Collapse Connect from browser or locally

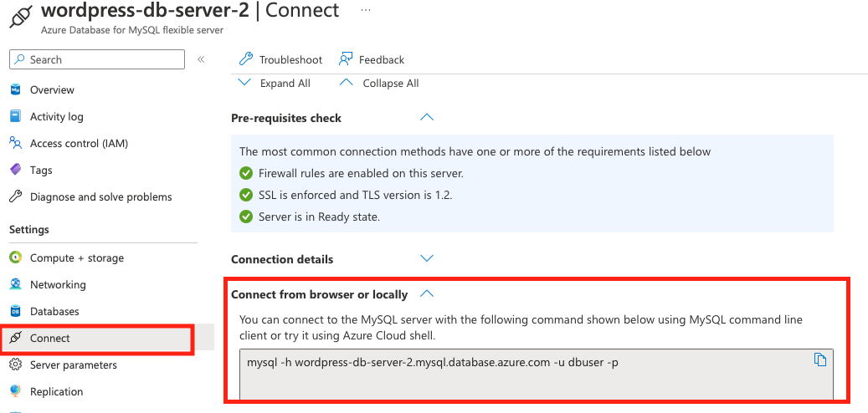coord(426,294)
